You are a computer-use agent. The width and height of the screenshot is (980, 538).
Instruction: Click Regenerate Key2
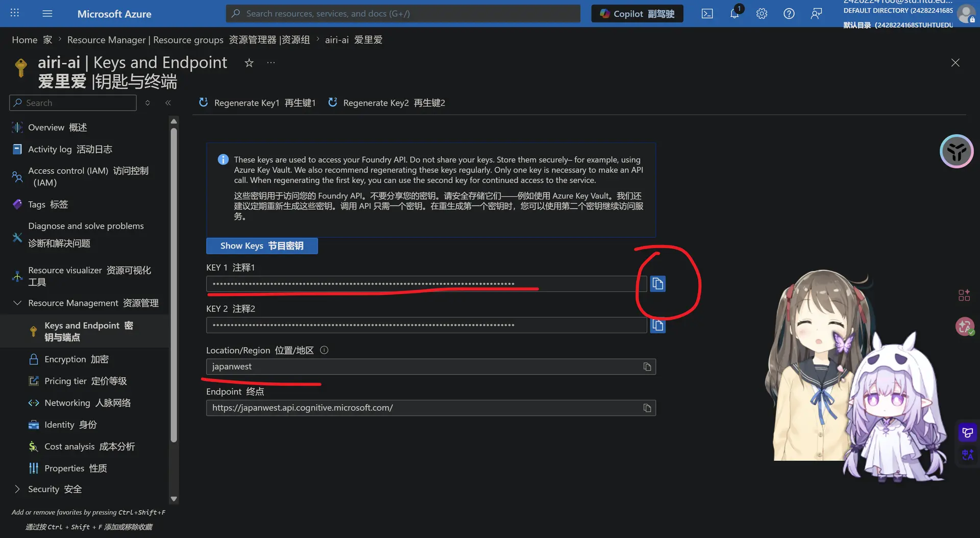click(x=386, y=103)
